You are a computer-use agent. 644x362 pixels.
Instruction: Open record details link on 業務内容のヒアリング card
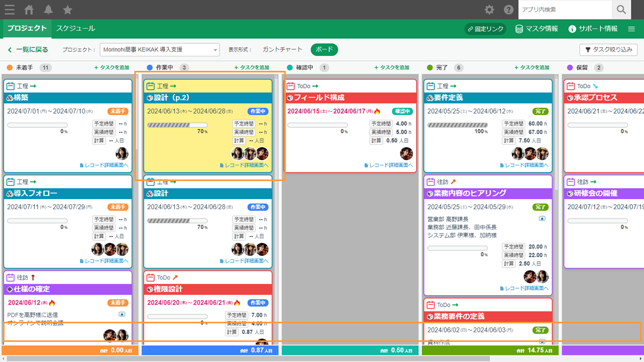coord(524,288)
